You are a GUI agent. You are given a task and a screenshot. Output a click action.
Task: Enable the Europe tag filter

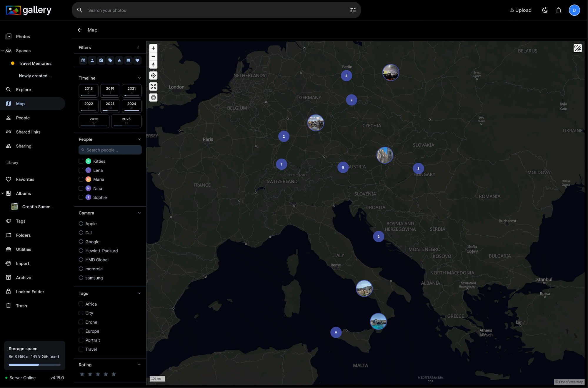pos(81,331)
